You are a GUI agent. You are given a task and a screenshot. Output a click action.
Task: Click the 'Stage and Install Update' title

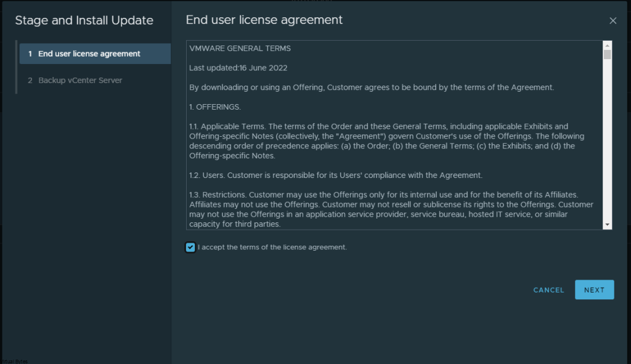coord(84,20)
